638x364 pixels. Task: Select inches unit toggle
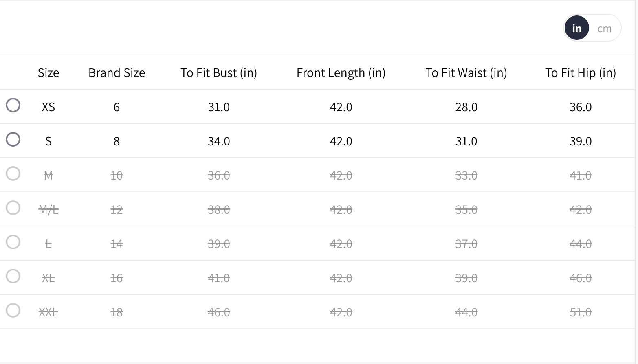[x=576, y=28]
